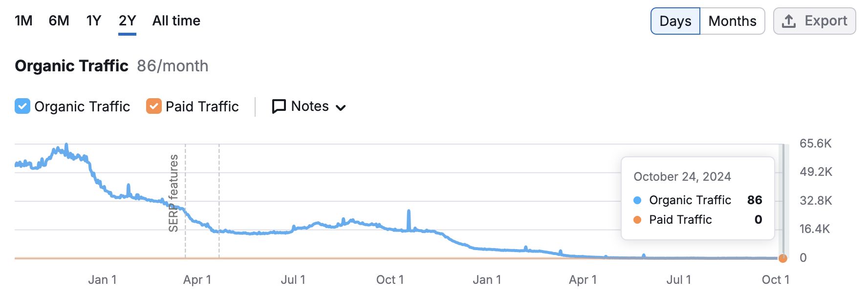Select the 6M time range tab

(x=59, y=21)
